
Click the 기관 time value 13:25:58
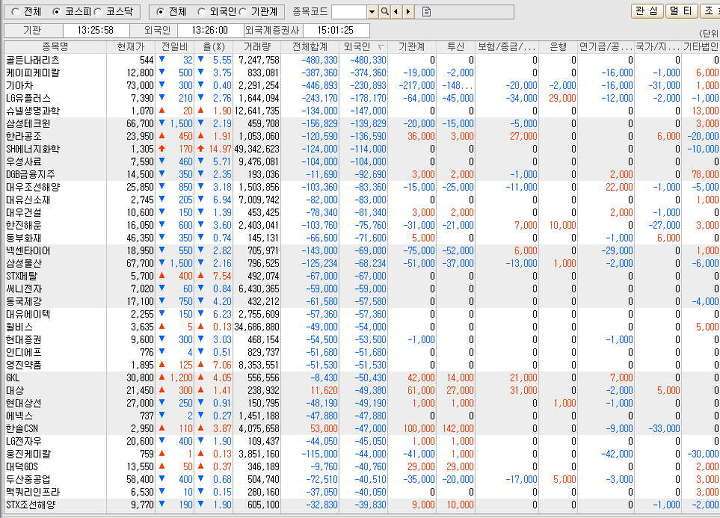[x=96, y=30]
